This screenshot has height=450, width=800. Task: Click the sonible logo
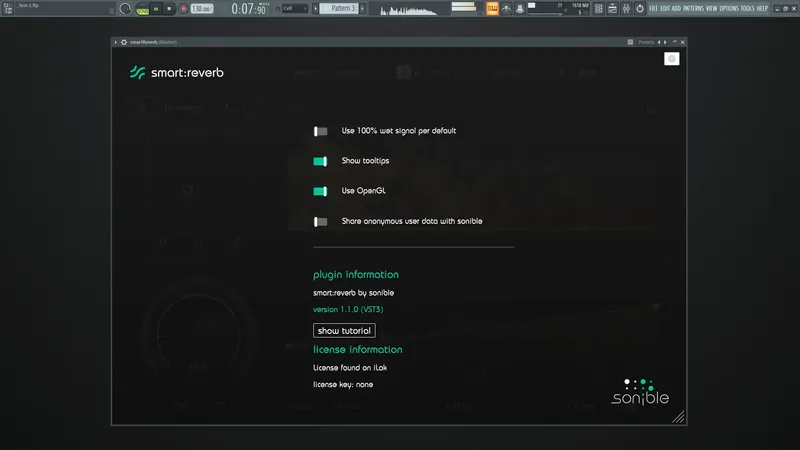tap(640, 392)
